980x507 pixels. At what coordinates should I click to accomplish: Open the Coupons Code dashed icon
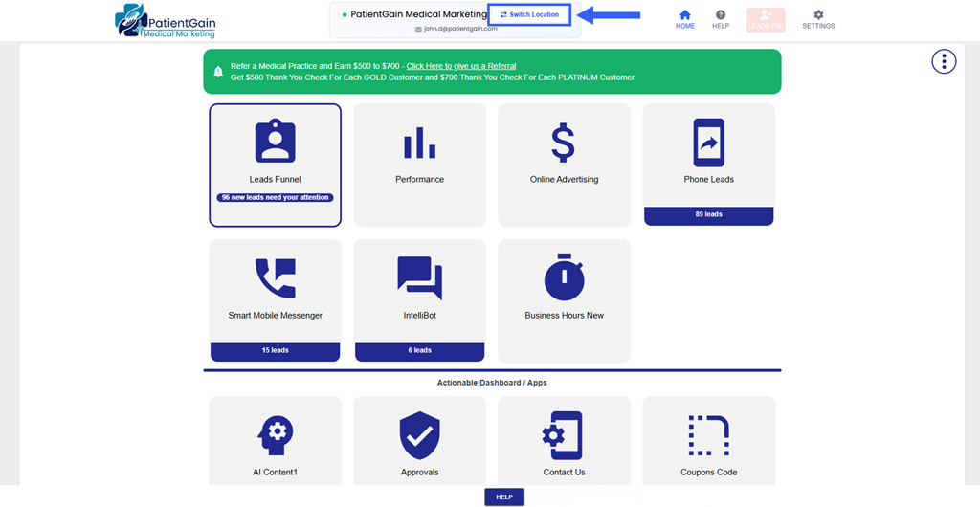click(709, 435)
